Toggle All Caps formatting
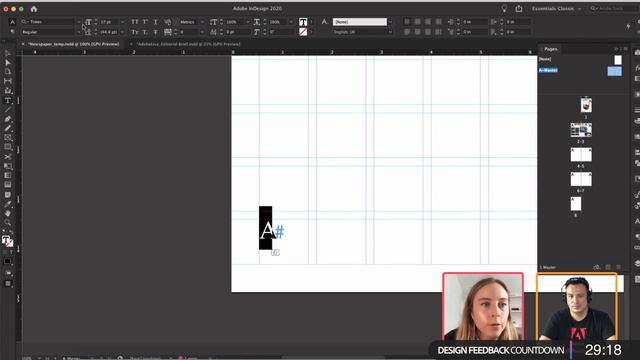The height and width of the screenshot is (360, 640). [135, 22]
